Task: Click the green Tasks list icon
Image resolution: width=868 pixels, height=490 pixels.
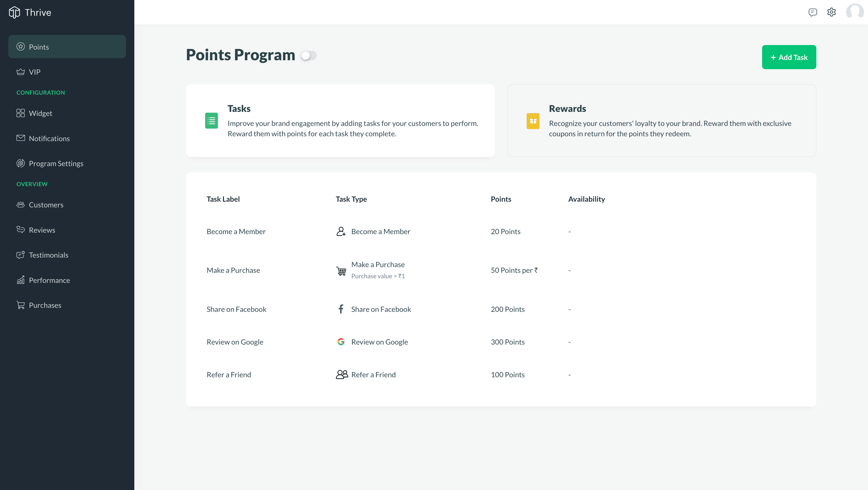Action: click(211, 120)
